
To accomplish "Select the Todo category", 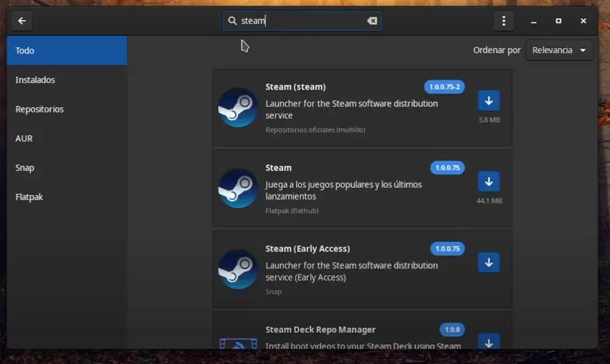I will coord(67,50).
